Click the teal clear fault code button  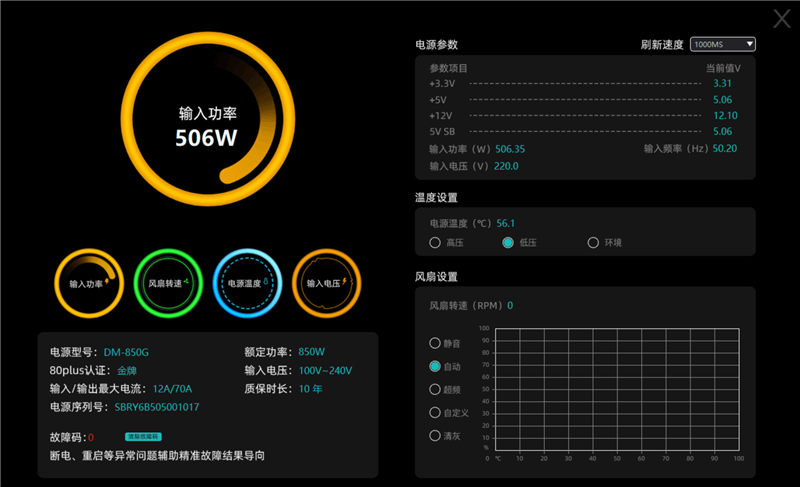(143, 437)
